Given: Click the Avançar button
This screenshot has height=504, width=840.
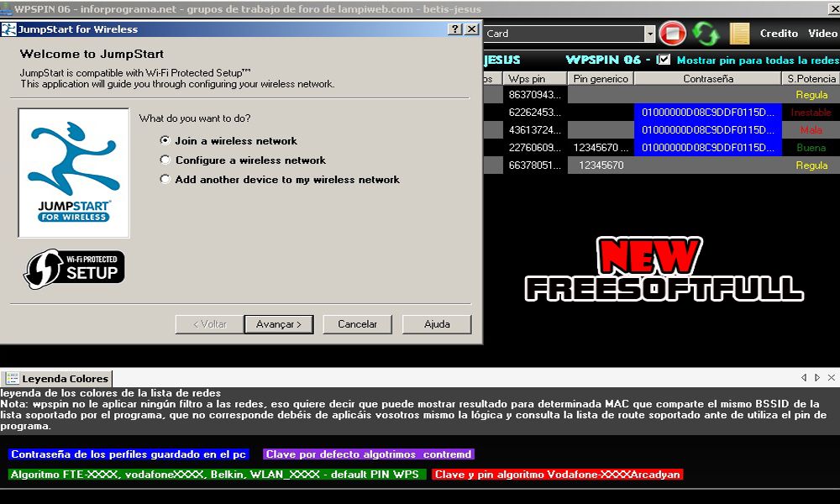Looking at the screenshot, I should coord(278,324).
